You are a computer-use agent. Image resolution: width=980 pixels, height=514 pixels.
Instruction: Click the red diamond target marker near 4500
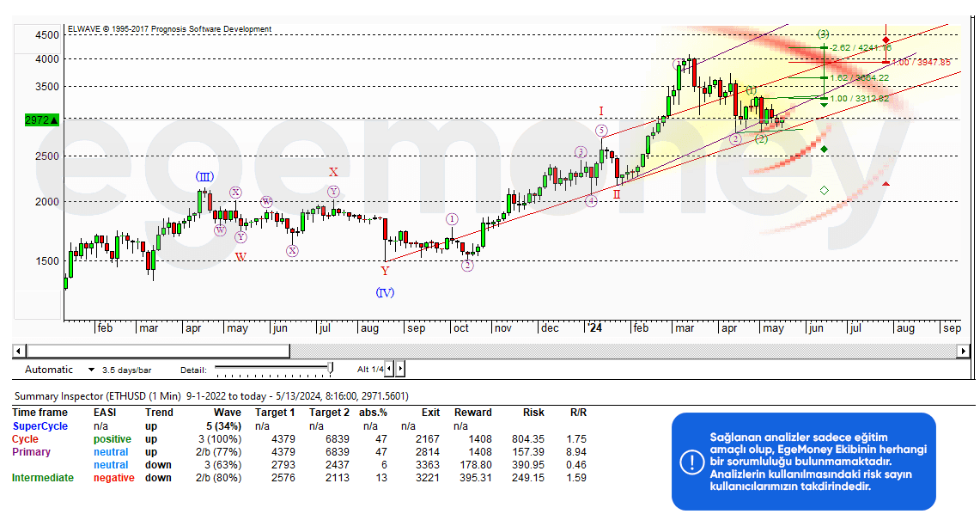(886, 40)
